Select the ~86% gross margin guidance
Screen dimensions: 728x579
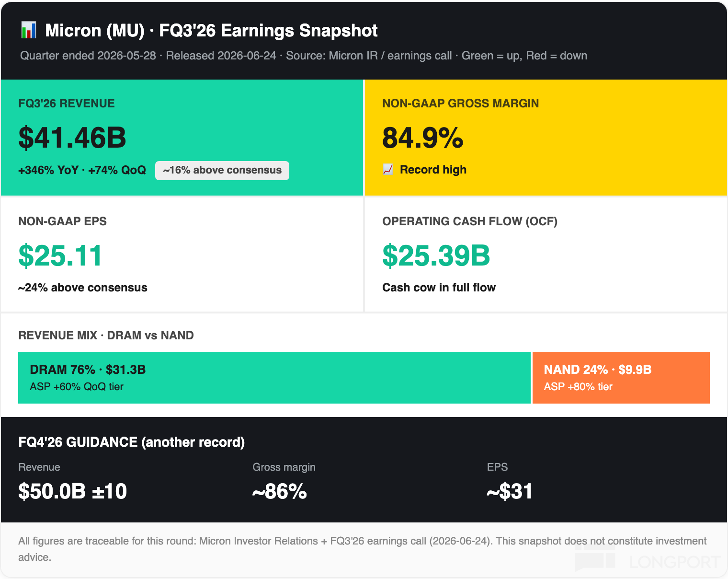click(280, 491)
